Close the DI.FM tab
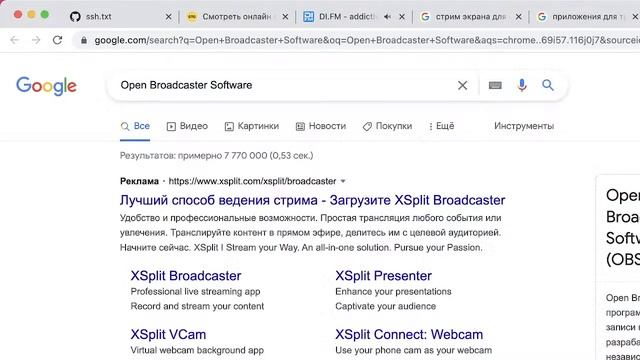The image size is (640, 360). 402,17
